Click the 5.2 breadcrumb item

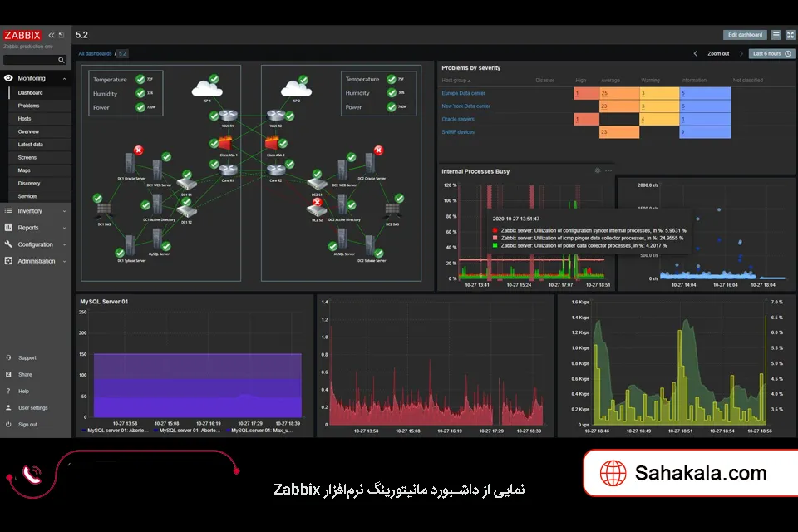122,53
